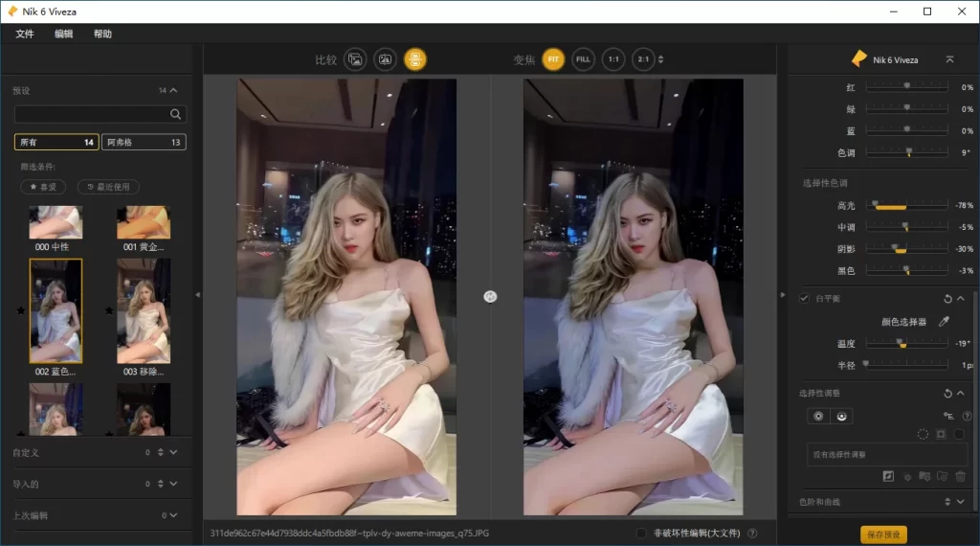Expand the 色阶和曲线 section
The height and width of the screenshot is (546, 980).
tap(961, 501)
